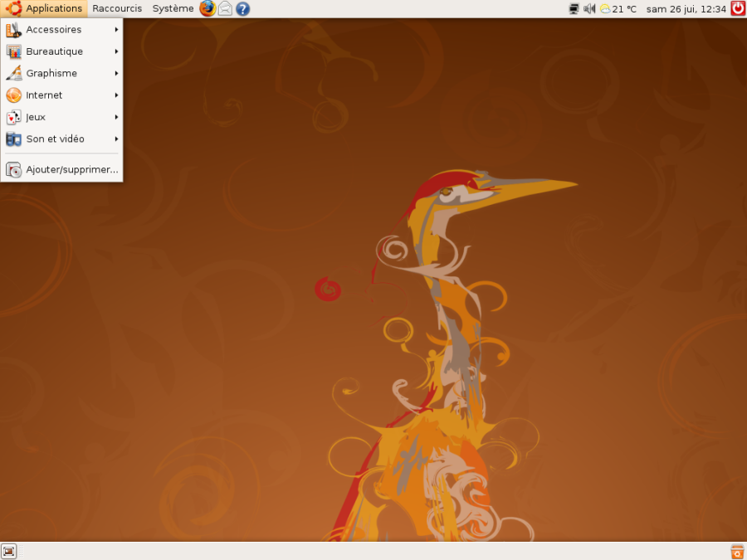Open the 21 °C weather reading
The image size is (747, 560).
tap(624, 8)
